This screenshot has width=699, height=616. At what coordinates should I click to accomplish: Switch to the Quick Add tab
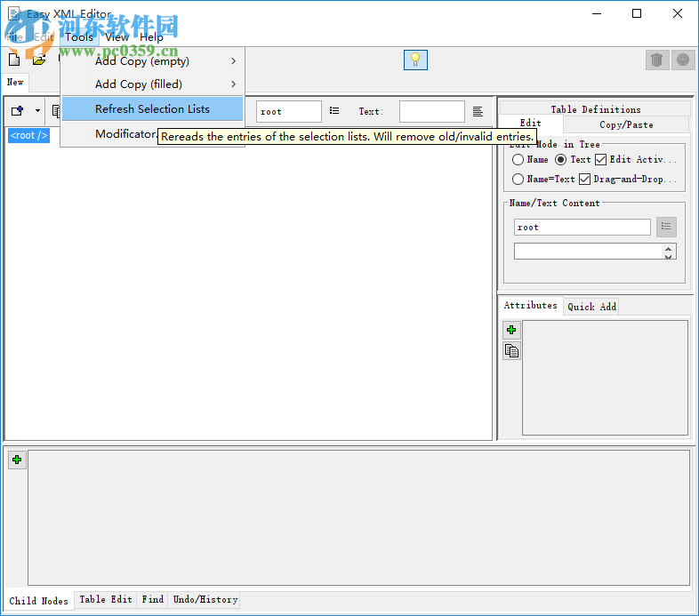pos(591,307)
